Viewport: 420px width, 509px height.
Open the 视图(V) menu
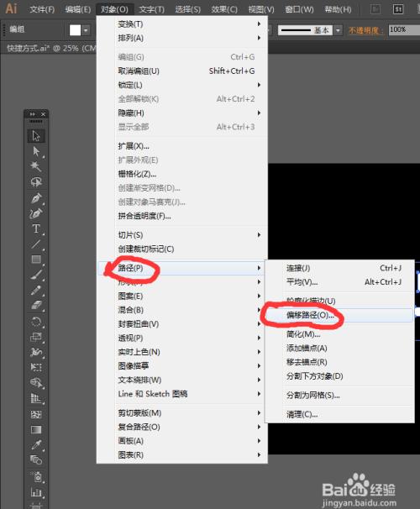(x=261, y=9)
